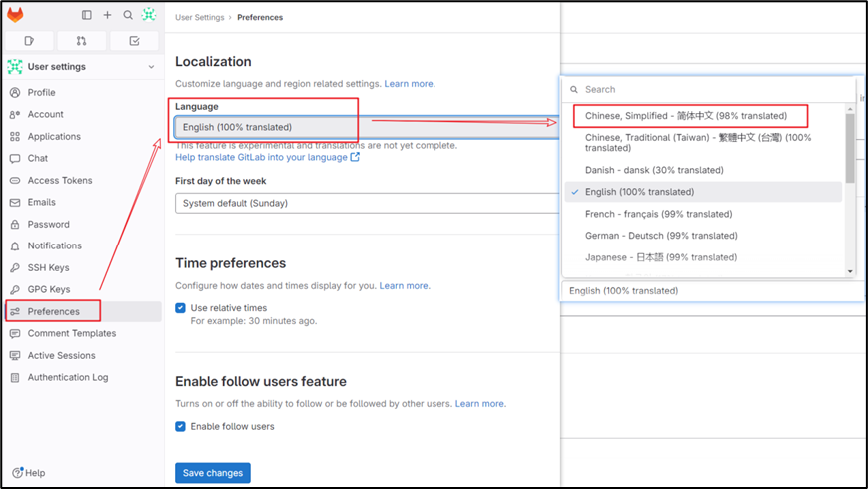Image resolution: width=868 pixels, height=489 pixels.
Task: Click the search magnifier icon in sidebar
Action: tap(128, 15)
